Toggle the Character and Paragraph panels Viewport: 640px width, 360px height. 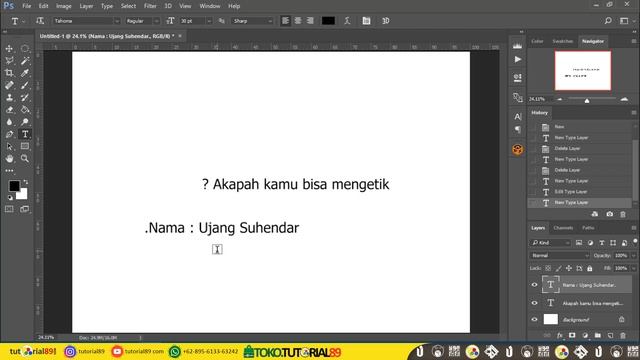tap(366, 21)
